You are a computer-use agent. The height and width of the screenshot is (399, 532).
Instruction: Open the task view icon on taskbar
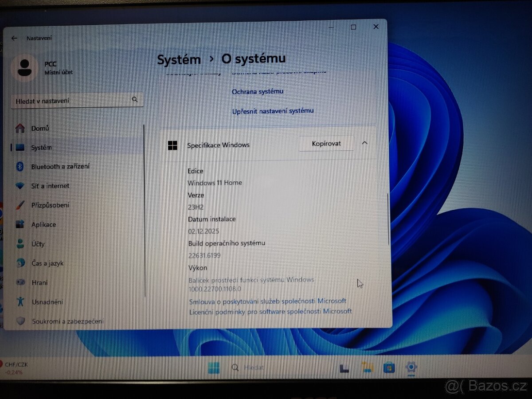click(344, 368)
